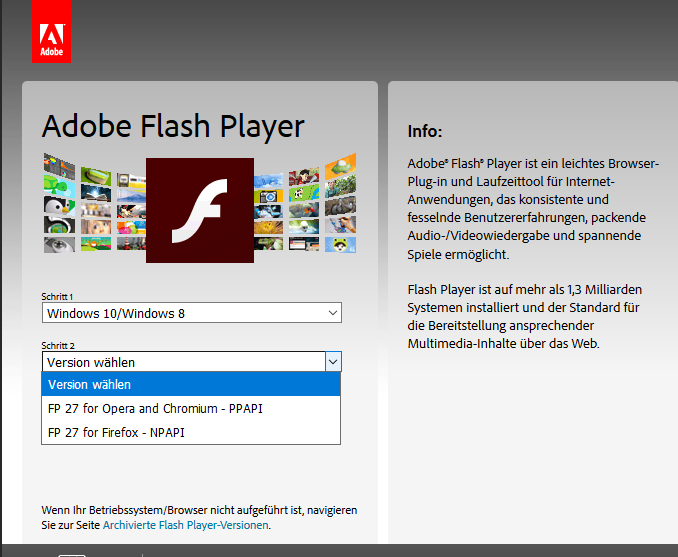This screenshot has width=678, height=557.
Task: Click the 'Adobe Flash Player' heading
Action: (173, 126)
